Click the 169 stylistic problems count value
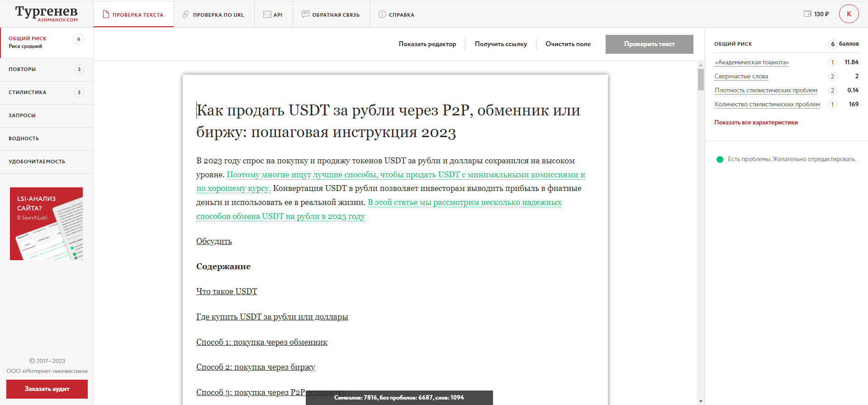Screen dimensions: 868x405 854,105
